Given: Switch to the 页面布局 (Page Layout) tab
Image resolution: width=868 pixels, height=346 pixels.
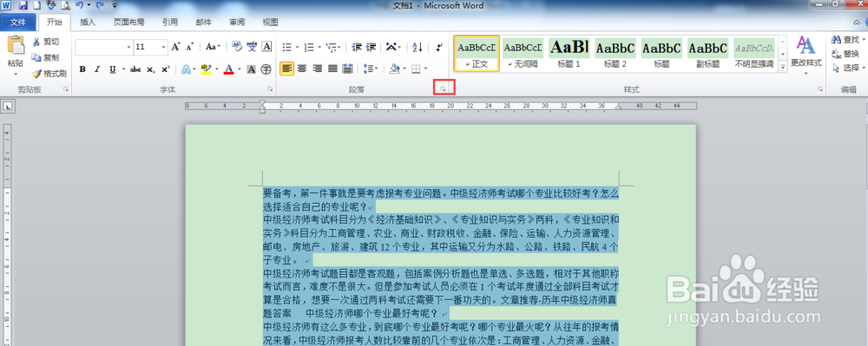Looking at the screenshot, I should (129, 22).
